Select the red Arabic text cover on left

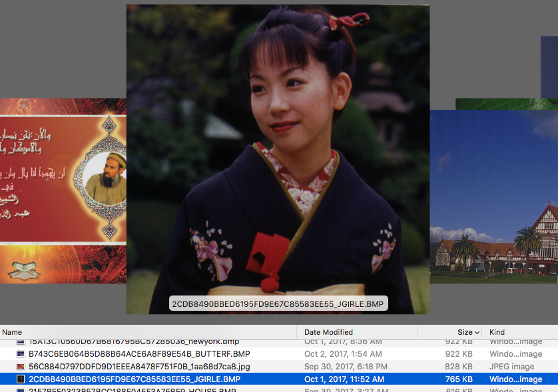pos(63,190)
